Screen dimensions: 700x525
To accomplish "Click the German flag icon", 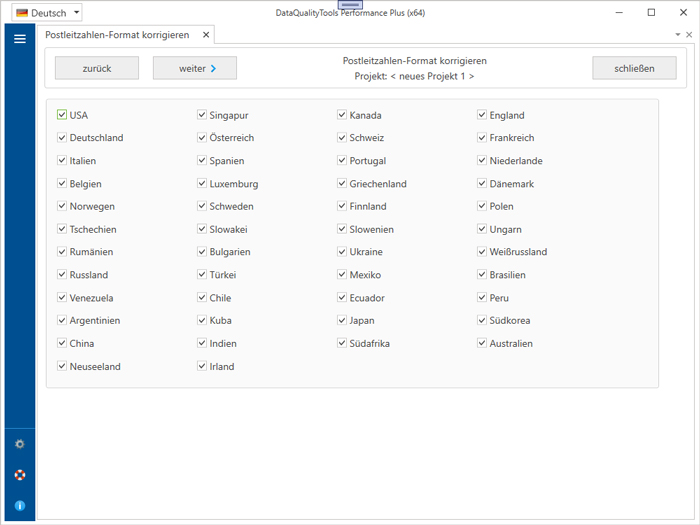I will [22, 13].
